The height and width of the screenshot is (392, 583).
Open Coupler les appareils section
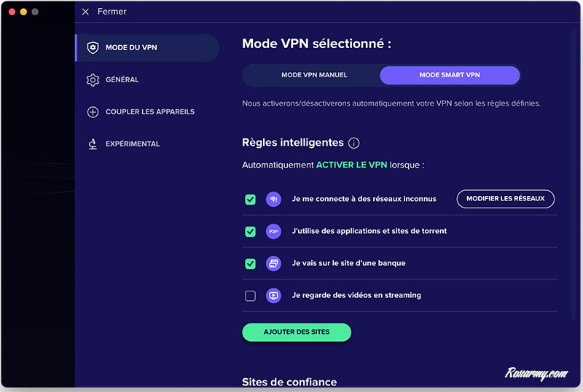pyautogui.click(x=149, y=112)
